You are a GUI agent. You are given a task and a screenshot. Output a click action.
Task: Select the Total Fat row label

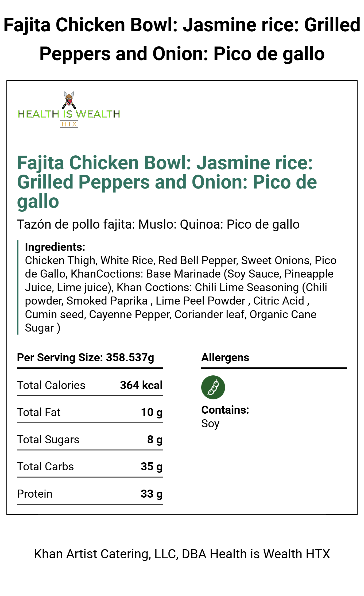coord(39,412)
